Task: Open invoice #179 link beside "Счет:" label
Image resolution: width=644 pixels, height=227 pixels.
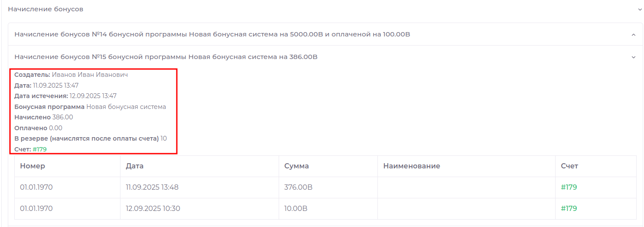Action: click(39, 149)
